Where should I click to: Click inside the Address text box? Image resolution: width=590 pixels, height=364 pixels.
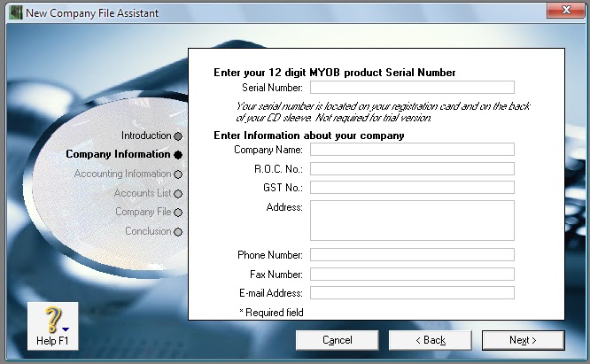(412, 221)
